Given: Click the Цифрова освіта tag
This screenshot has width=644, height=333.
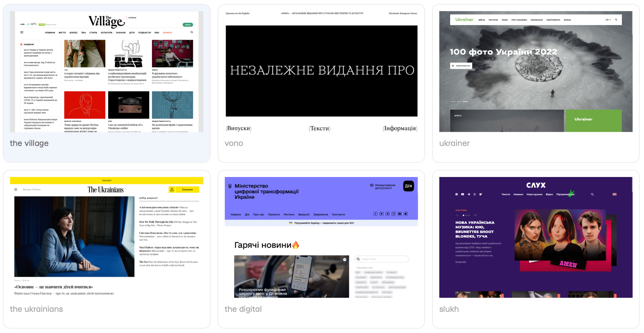Looking at the screenshot, I should (373, 272).
